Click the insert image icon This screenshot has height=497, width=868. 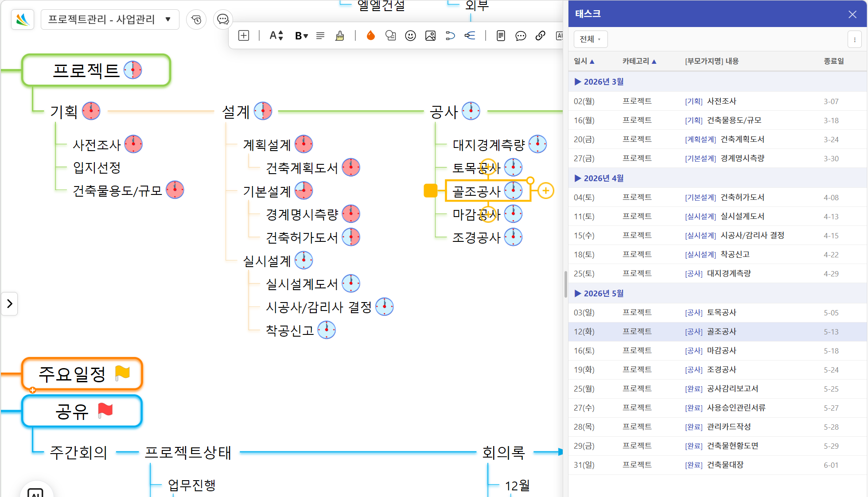[430, 36]
